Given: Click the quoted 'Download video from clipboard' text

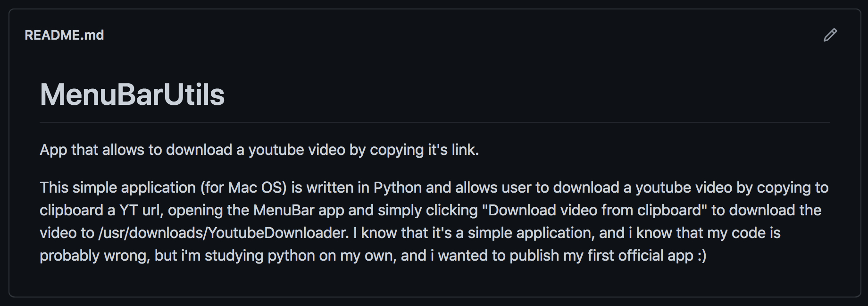Looking at the screenshot, I should coord(594,210).
